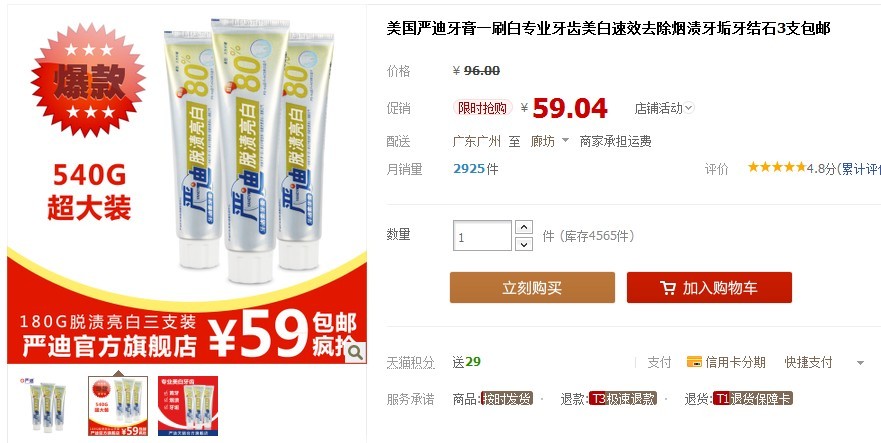Viewport: 881px width, 443px height.
Task: Increase quantity with the up arrow
Action: (x=524, y=227)
